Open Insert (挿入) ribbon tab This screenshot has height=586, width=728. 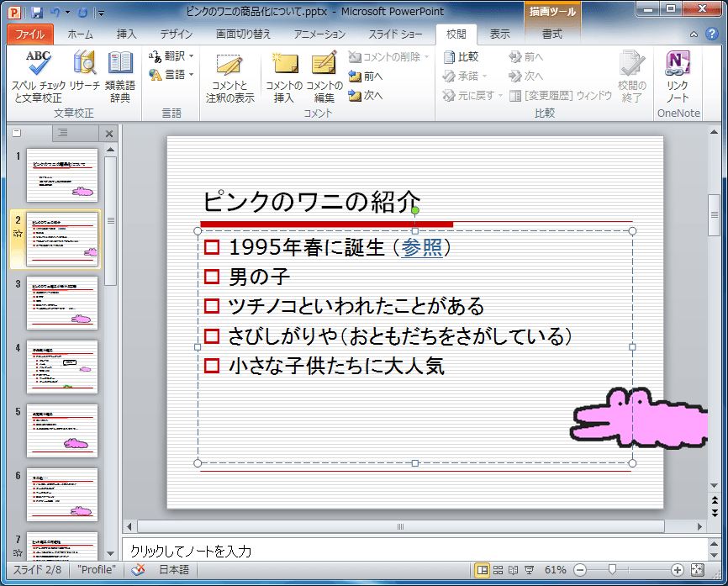[126, 34]
